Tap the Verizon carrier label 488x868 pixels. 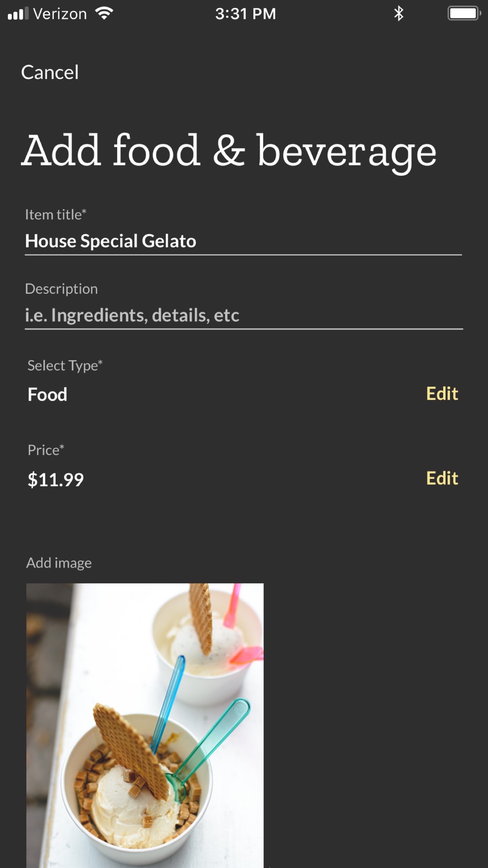tap(60, 14)
